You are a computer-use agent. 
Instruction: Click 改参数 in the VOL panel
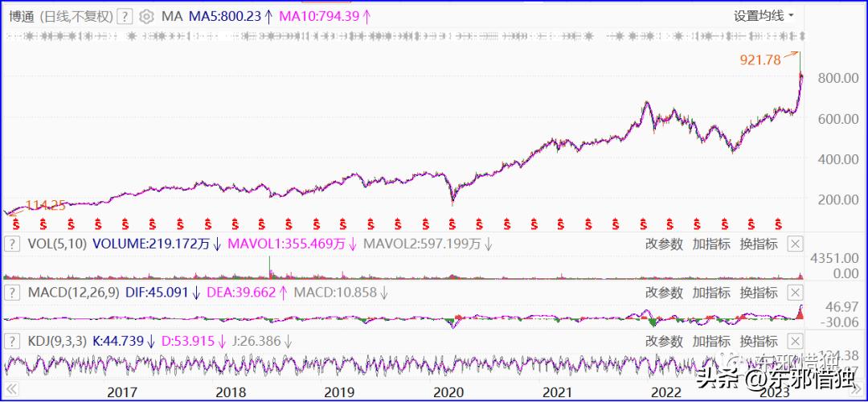click(665, 244)
